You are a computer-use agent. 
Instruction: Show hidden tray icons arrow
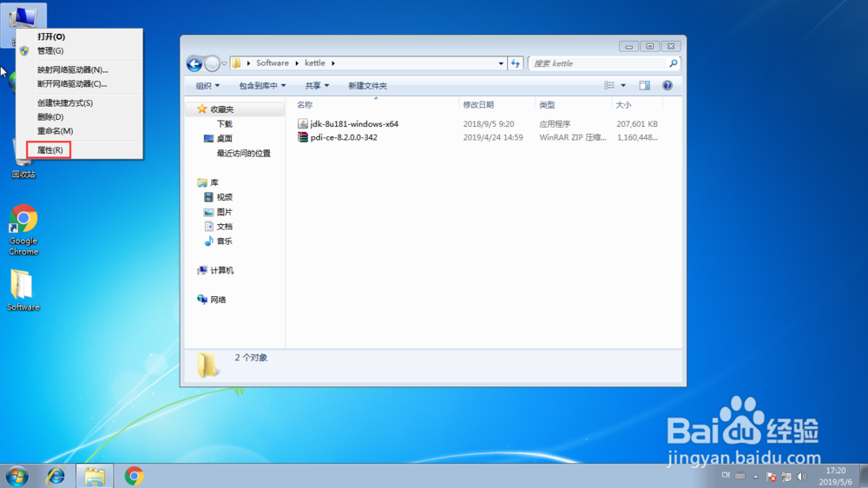756,477
